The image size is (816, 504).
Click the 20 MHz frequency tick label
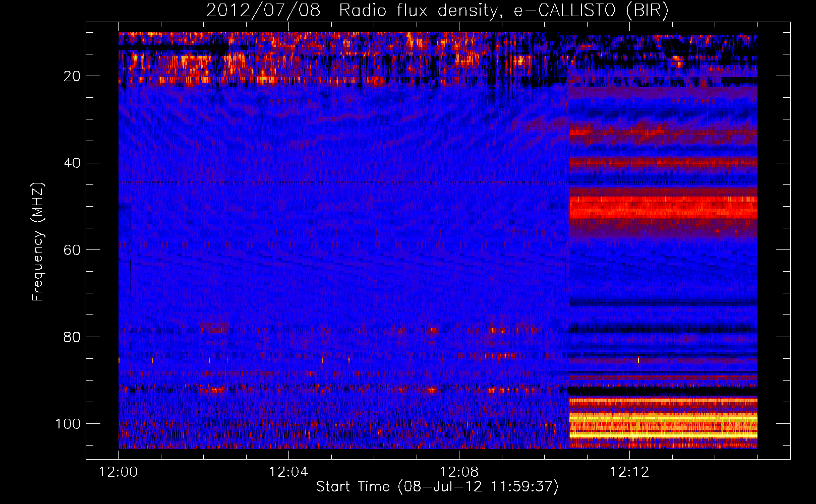coord(72,76)
